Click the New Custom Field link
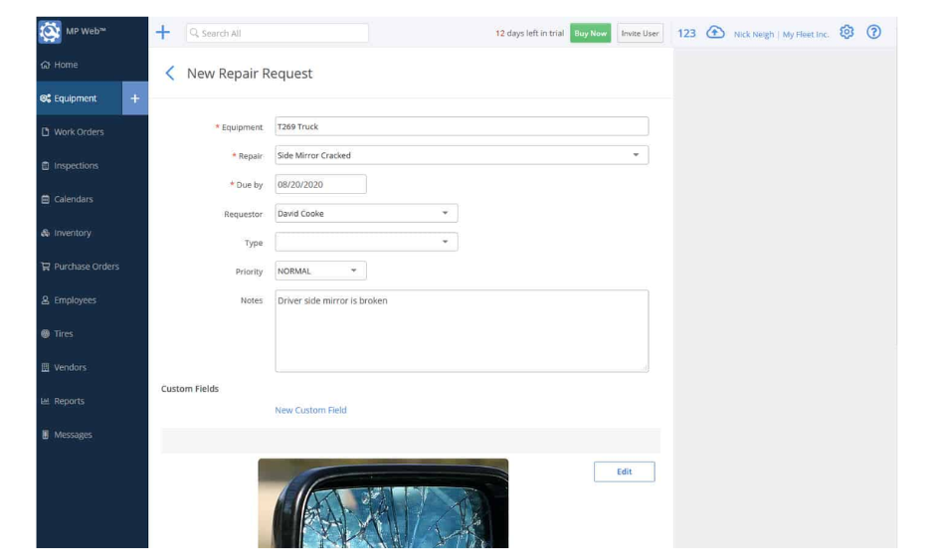 310,410
